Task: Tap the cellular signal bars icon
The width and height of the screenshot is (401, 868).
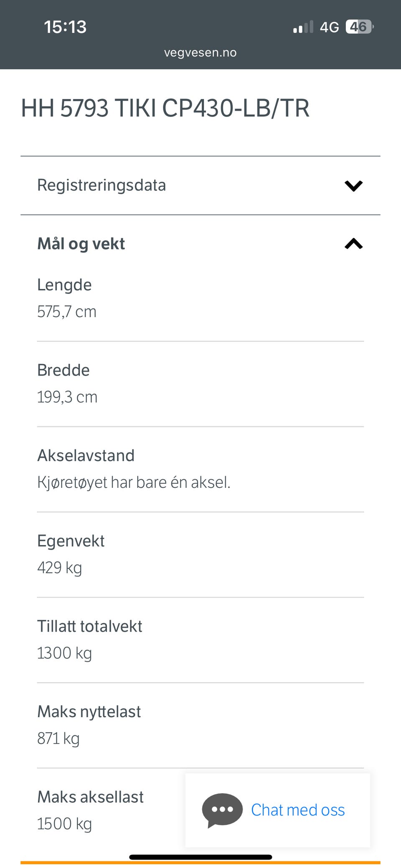Action: [x=303, y=27]
